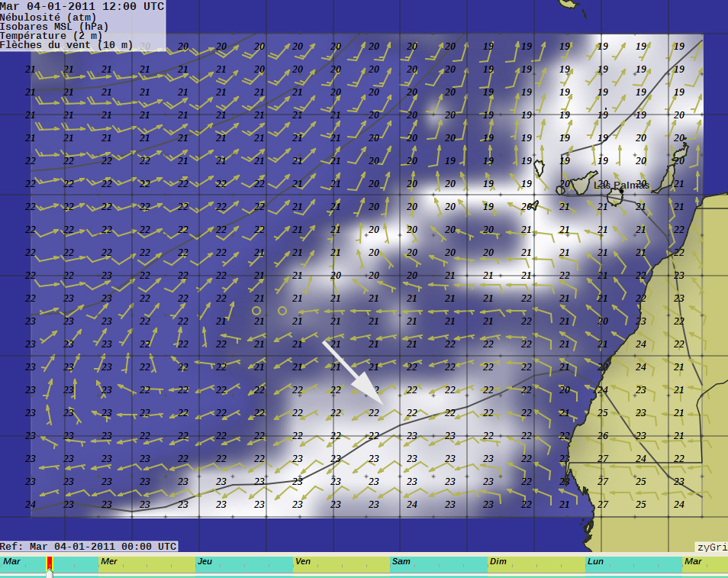
Task: Select Ven on the forecast timeline
Action: pos(341,564)
